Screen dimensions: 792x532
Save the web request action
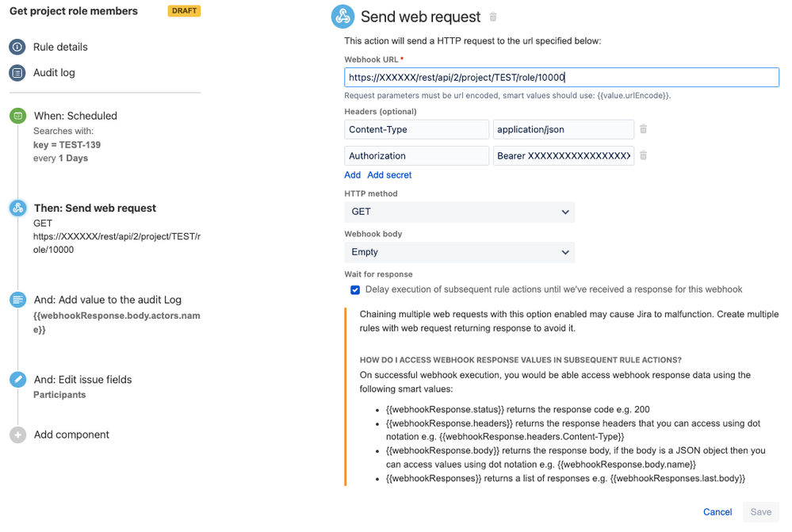pos(760,512)
